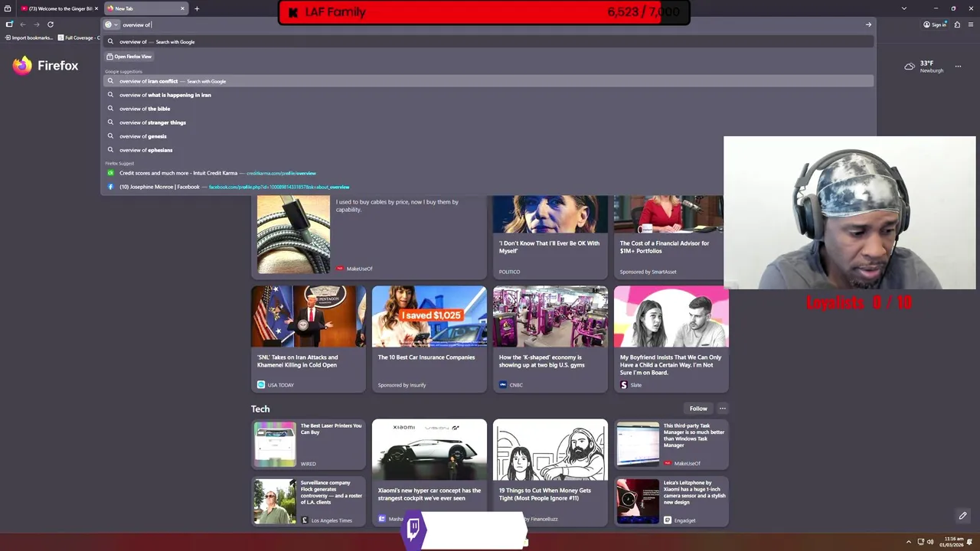
Task: Click the forward navigation arrow
Action: point(36,24)
